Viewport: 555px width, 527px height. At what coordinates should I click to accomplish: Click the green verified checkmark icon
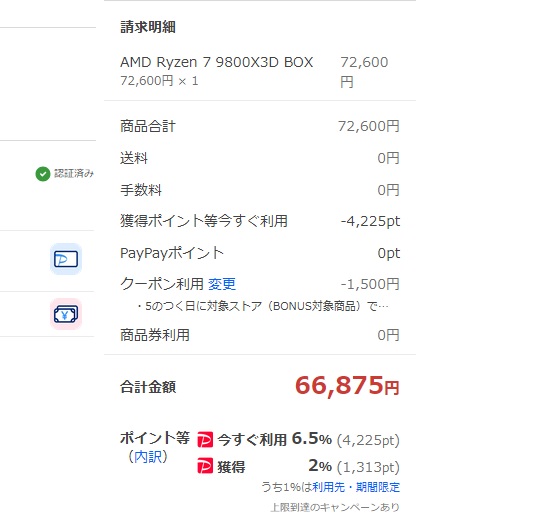click(43, 174)
